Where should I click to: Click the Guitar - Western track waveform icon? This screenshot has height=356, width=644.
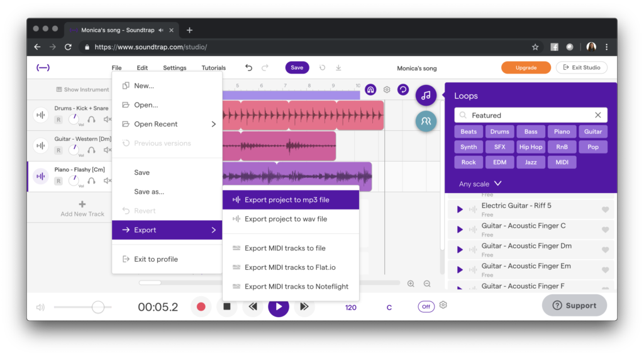point(41,145)
